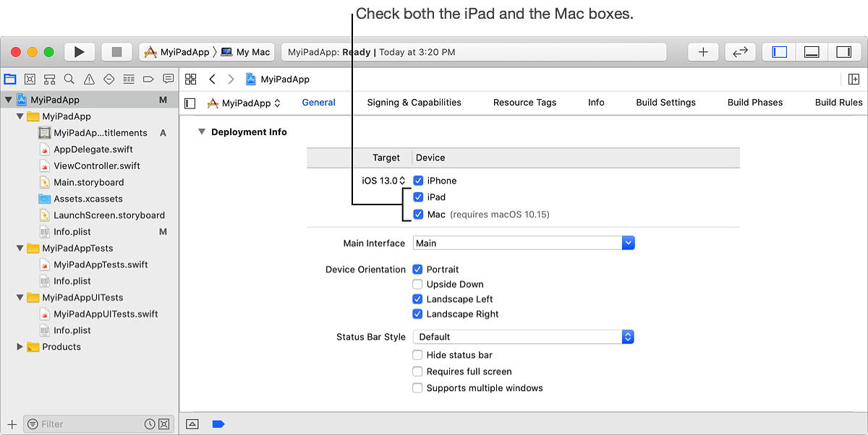Image resolution: width=868 pixels, height=435 pixels.
Task: Stop the running scheme
Action: tap(116, 52)
